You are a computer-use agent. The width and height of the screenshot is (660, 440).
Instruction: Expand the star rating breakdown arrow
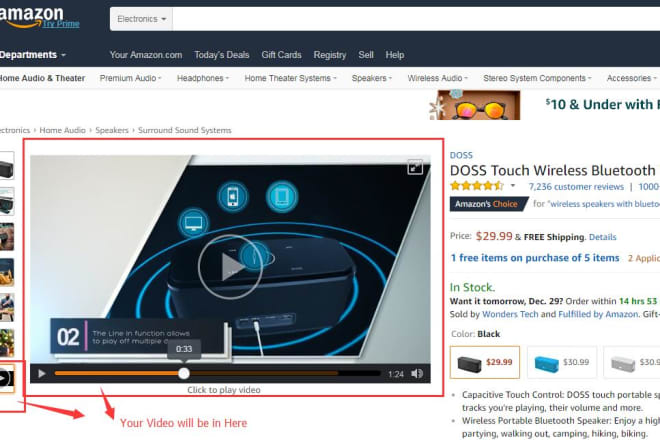513,185
